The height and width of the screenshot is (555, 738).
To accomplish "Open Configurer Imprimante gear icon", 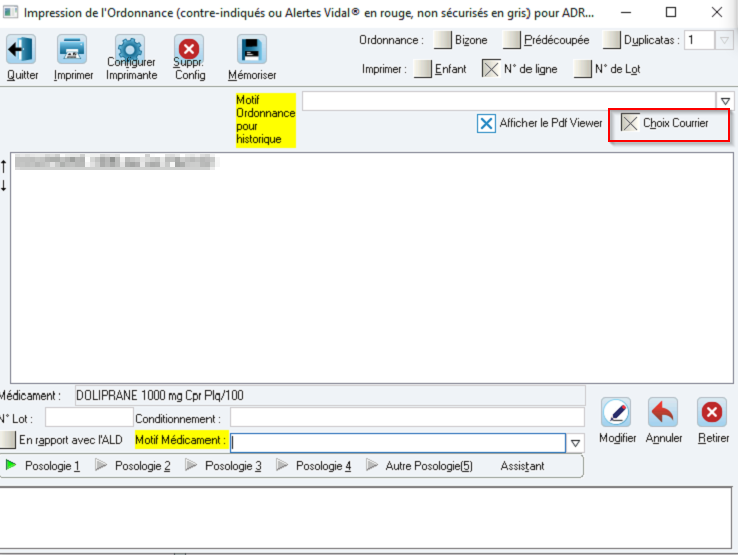I will point(130,49).
